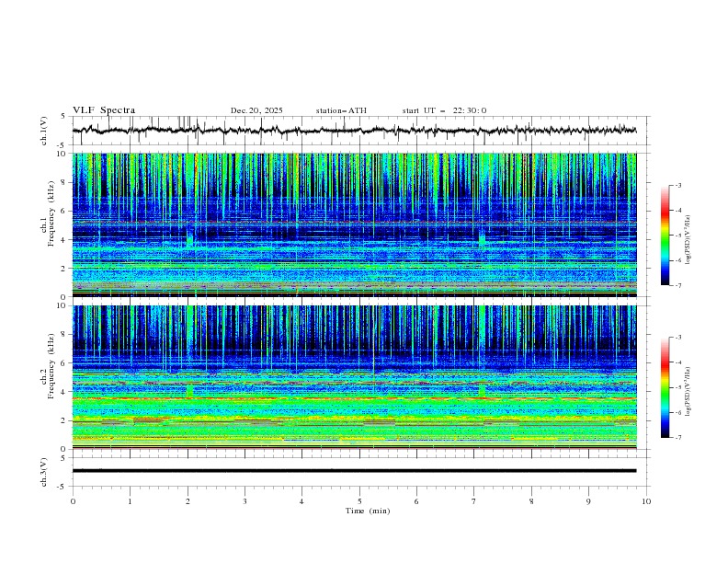Click the lower color scale bar

coord(665,387)
